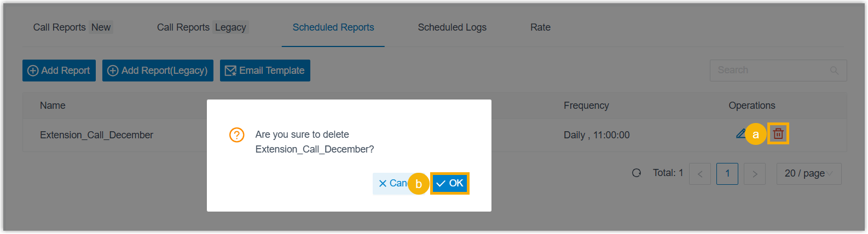Go to previous page arrow
The width and height of the screenshot is (868, 234).
(x=700, y=174)
